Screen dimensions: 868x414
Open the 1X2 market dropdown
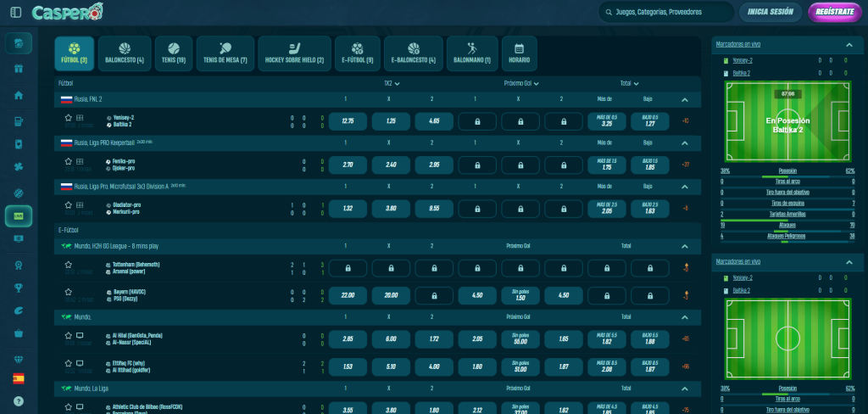coord(391,84)
